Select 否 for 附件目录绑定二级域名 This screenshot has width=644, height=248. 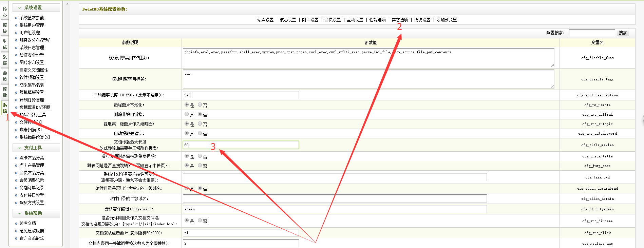(200, 188)
